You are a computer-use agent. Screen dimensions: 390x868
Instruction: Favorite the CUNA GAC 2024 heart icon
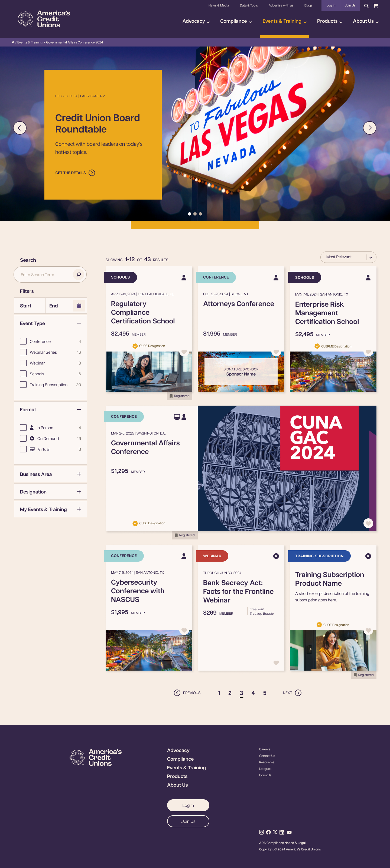coord(368,523)
